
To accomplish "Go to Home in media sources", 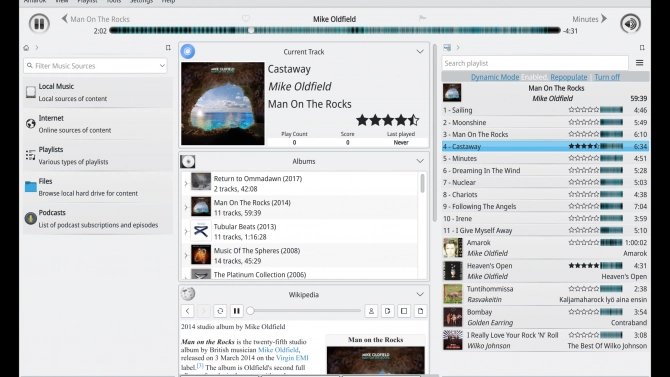I will [26, 48].
